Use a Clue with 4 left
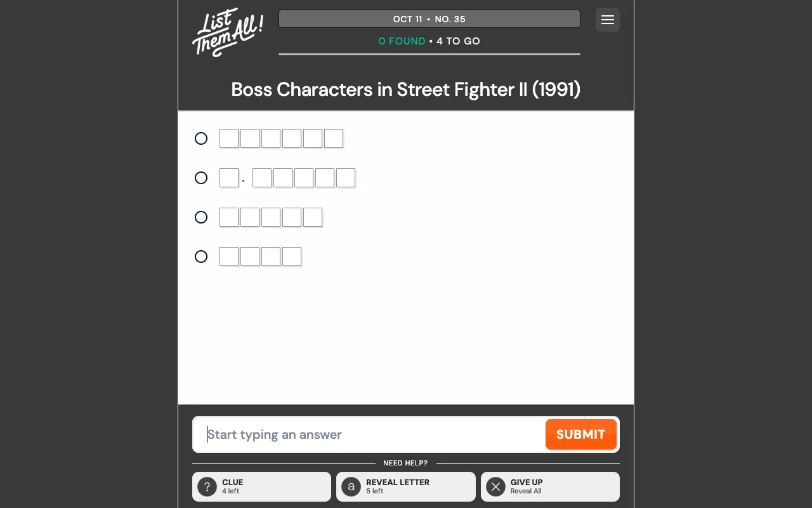 point(261,487)
